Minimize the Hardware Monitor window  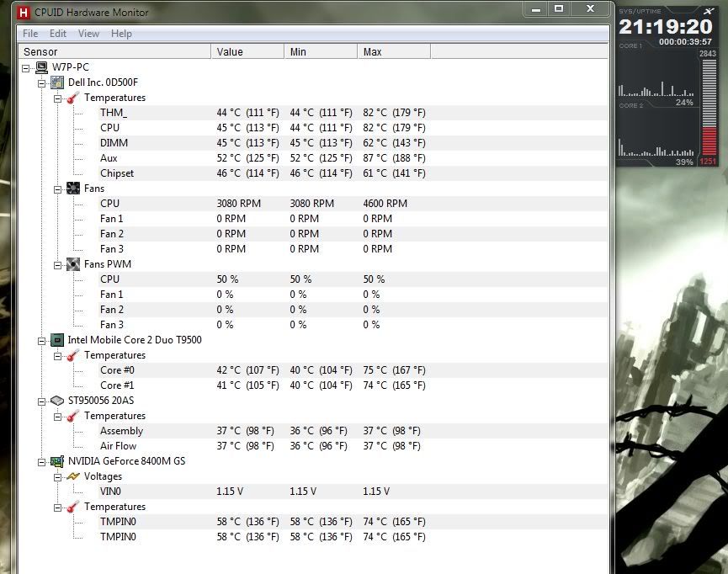coord(536,9)
